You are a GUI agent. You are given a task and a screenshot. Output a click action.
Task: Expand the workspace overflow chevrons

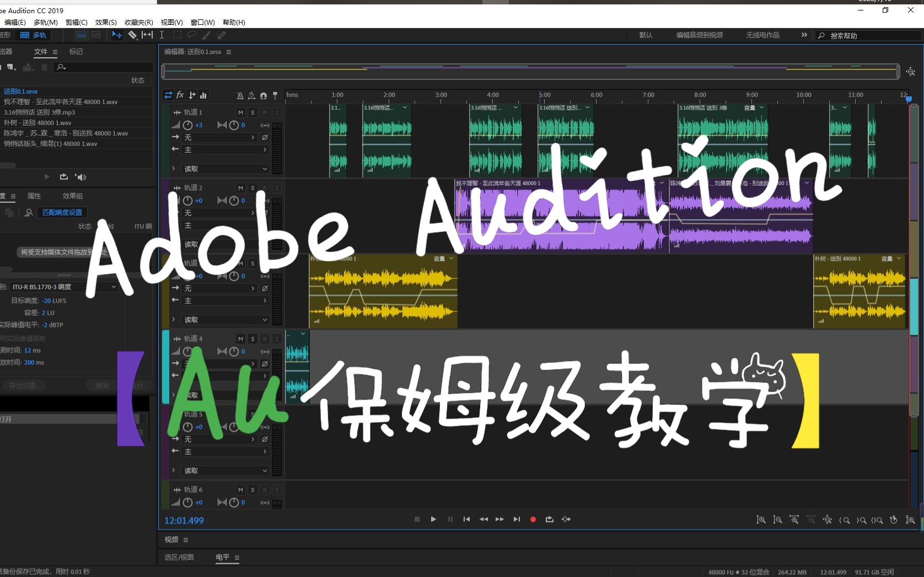[x=804, y=35]
